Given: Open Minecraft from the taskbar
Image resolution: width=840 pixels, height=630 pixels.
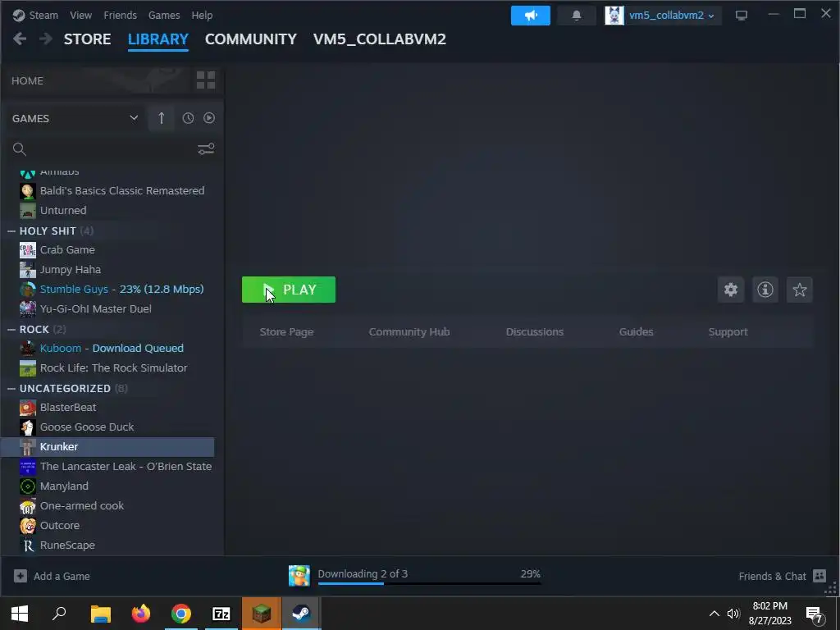Looking at the screenshot, I should tap(262, 614).
